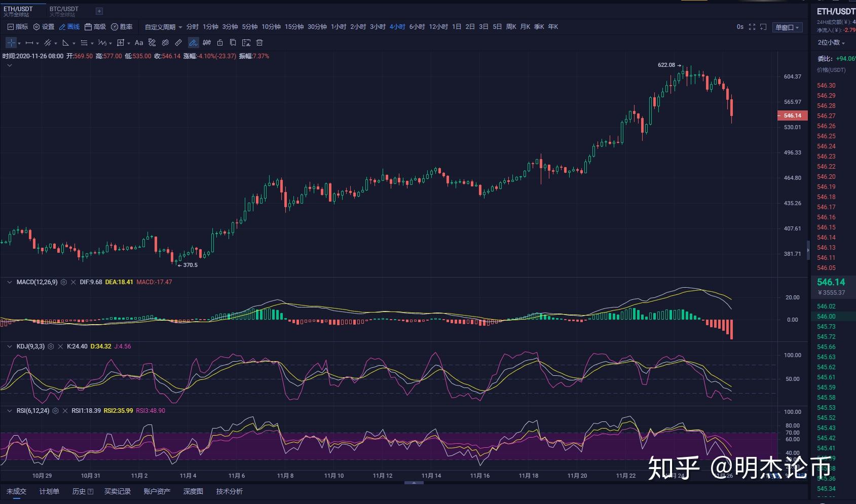Click the ruler measure tool icon
The height and width of the screenshot is (504, 856).
(178, 43)
